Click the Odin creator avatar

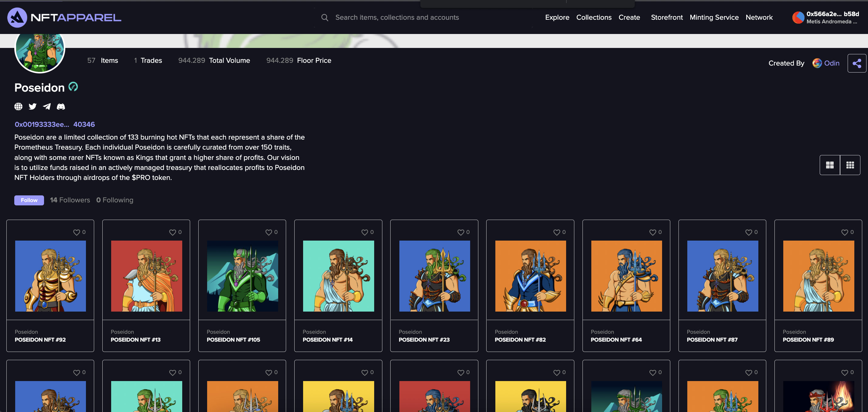tap(817, 63)
